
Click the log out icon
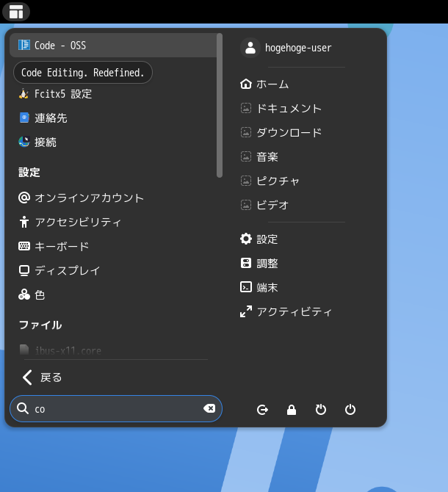[262, 410]
